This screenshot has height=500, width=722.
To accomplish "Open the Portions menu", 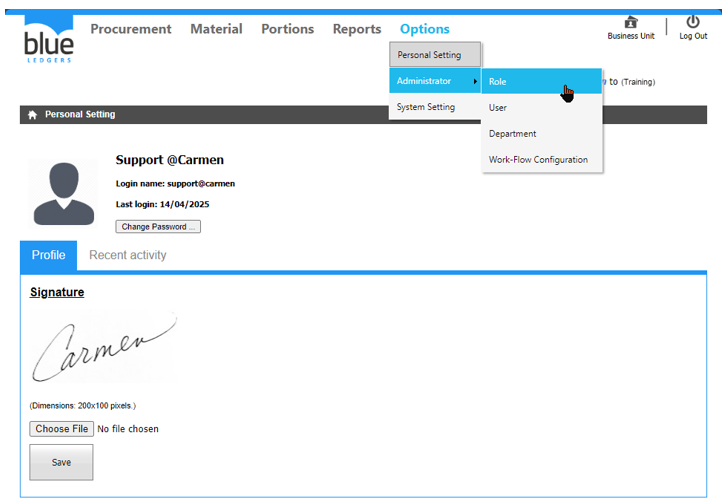I will [287, 29].
